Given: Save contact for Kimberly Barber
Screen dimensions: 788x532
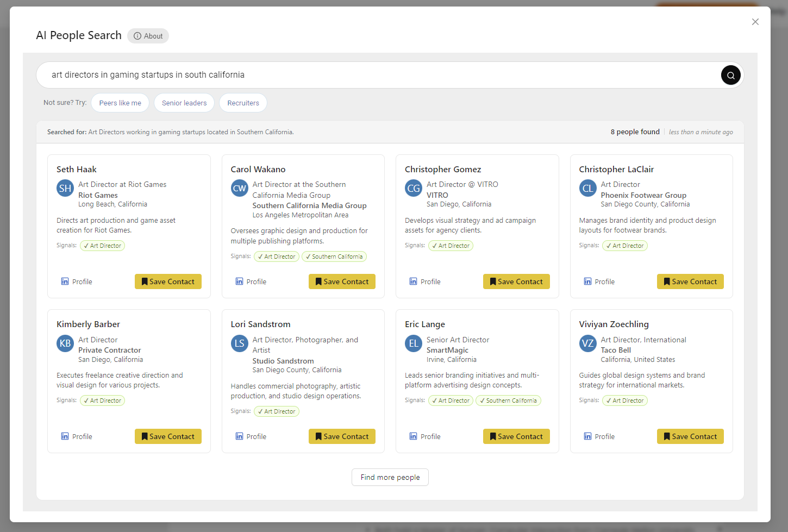Looking at the screenshot, I should coord(168,436).
